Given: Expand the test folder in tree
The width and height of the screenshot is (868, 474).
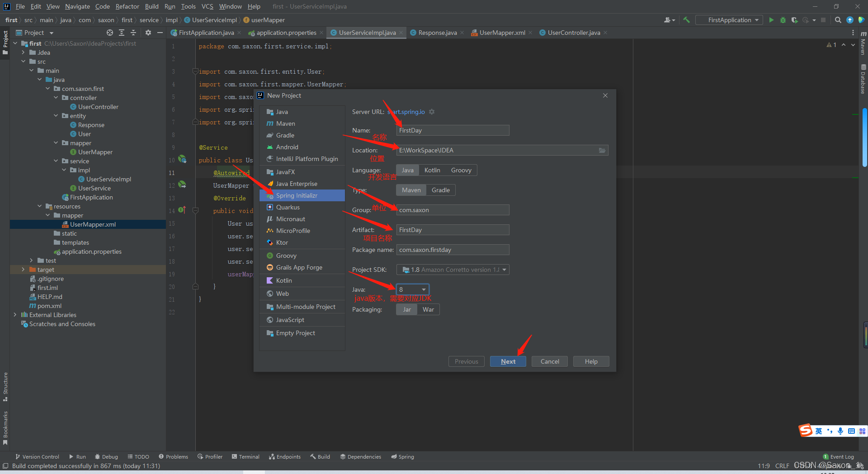Looking at the screenshot, I should point(32,261).
